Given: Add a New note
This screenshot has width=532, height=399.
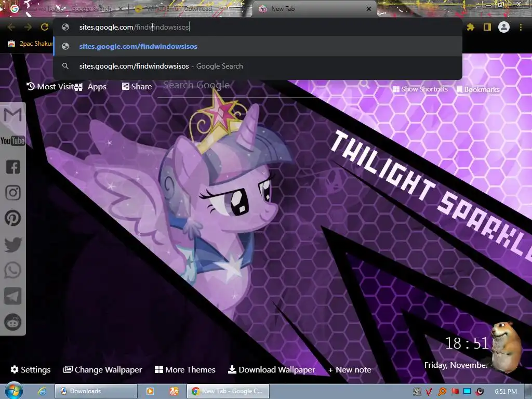Looking at the screenshot, I should pyautogui.click(x=350, y=370).
